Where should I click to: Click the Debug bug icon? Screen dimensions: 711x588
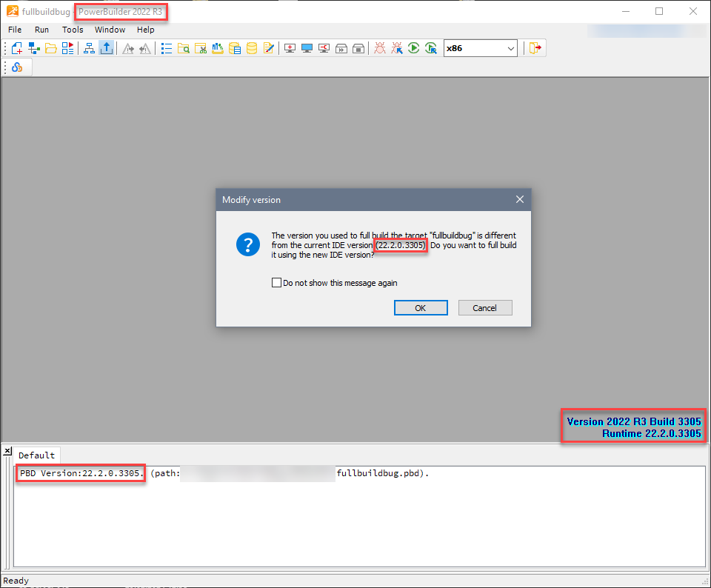click(380, 48)
